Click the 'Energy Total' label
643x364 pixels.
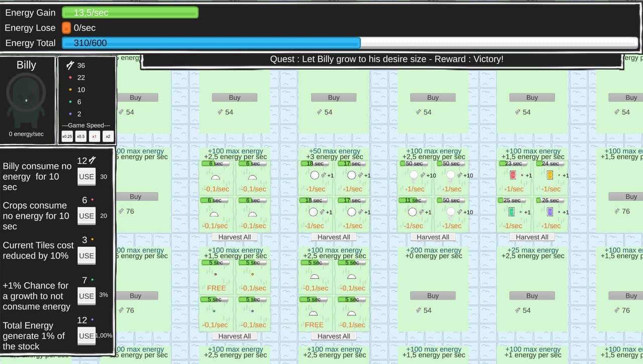30,43
